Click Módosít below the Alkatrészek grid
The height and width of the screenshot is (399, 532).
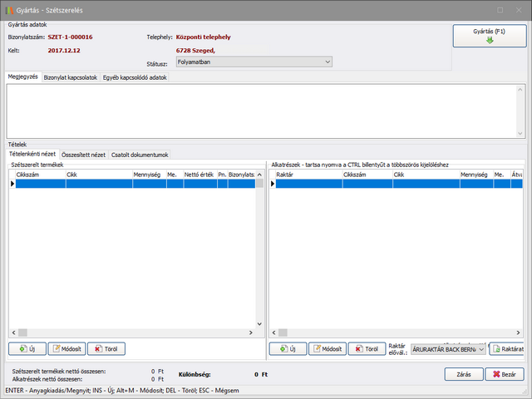327,349
